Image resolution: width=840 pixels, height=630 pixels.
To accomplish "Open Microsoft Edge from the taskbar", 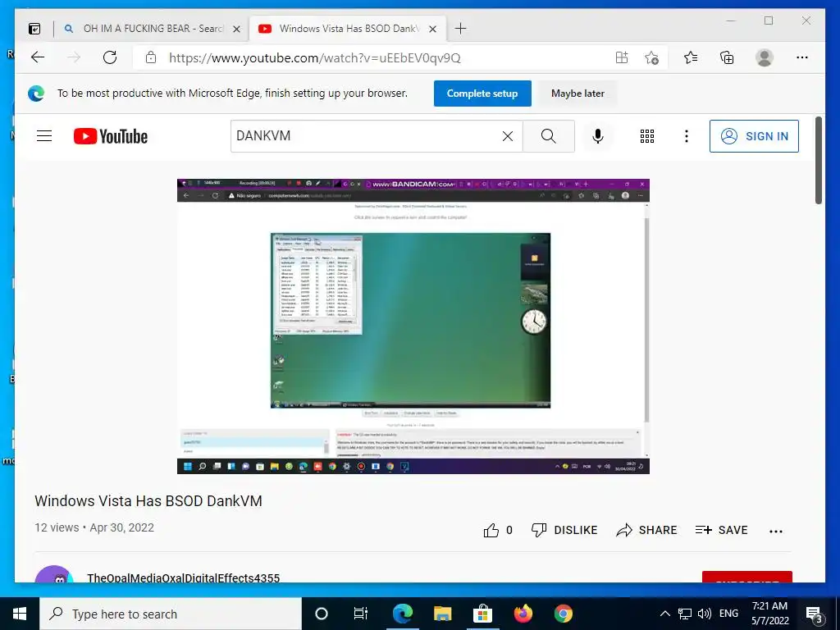I will coord(402,614).
